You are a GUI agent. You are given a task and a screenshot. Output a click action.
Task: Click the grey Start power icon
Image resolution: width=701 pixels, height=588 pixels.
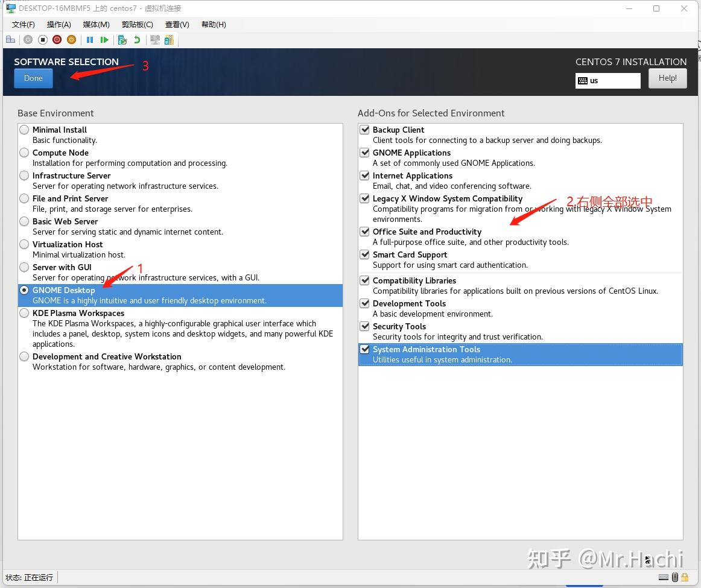(x=28, y=40)
